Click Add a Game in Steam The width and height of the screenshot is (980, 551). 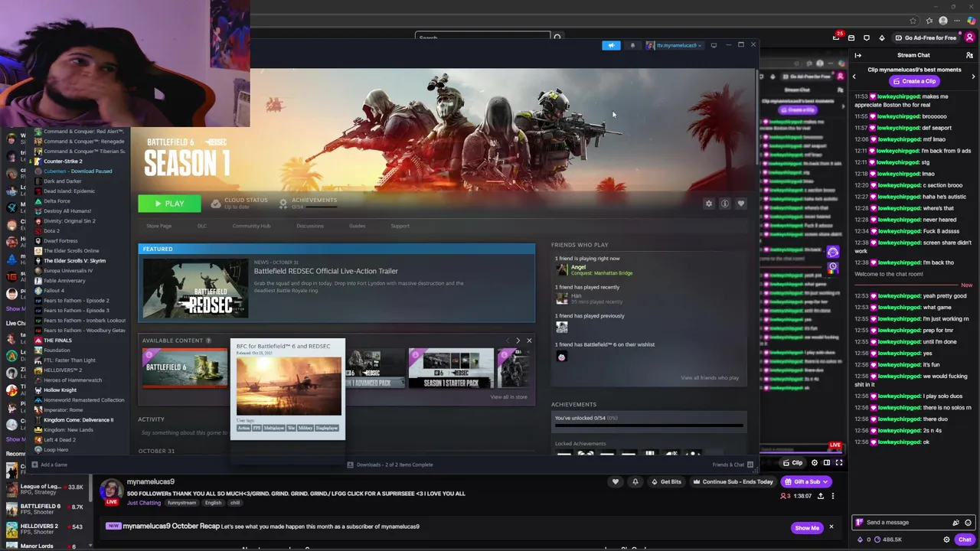[x=50, y=465]
